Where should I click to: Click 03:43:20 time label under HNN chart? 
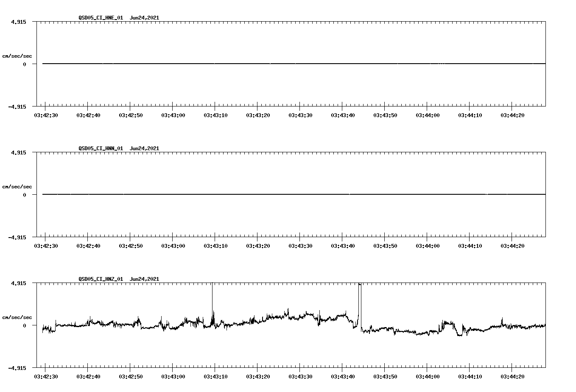258,246
